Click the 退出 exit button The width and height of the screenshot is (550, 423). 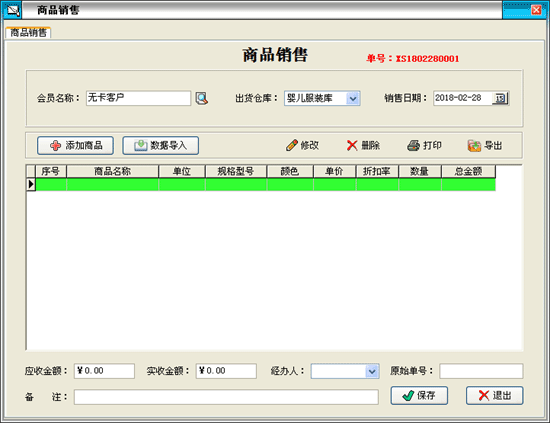(x=495, y=396)
